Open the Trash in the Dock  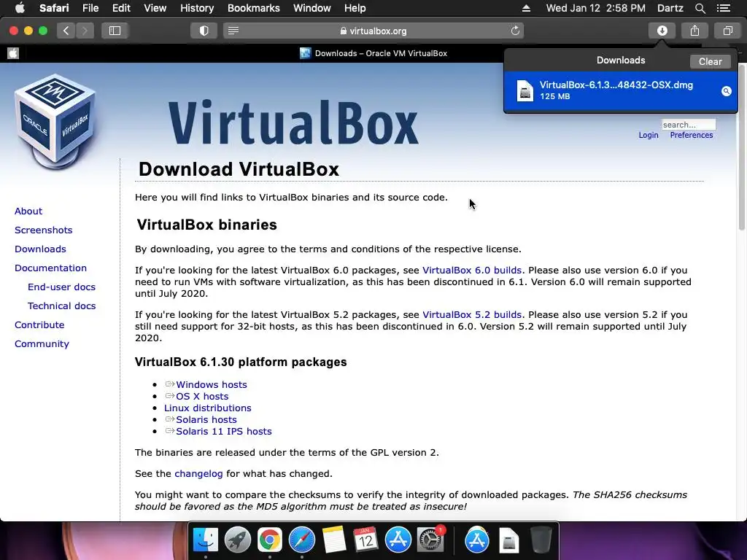[x=541, y=540]
